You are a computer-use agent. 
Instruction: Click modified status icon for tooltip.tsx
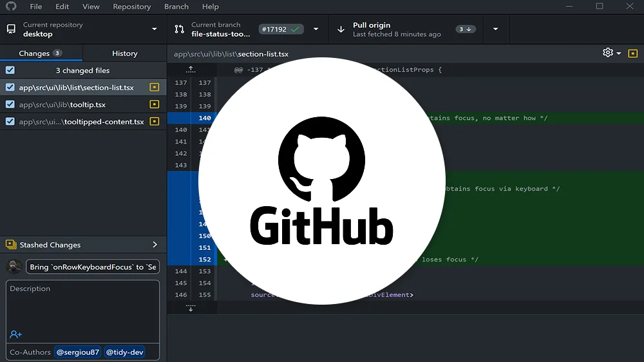(155, 104)
